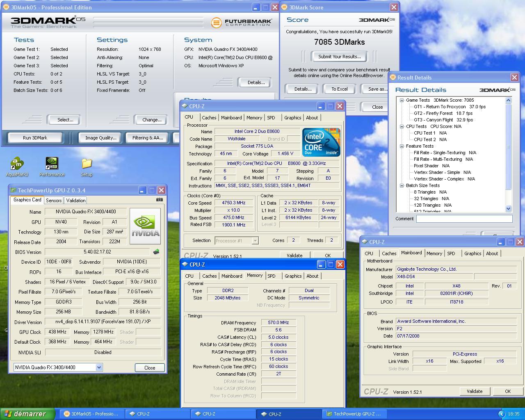
Task: Select Pixel Shader N/A result row
Action: [x=431, y=166]
